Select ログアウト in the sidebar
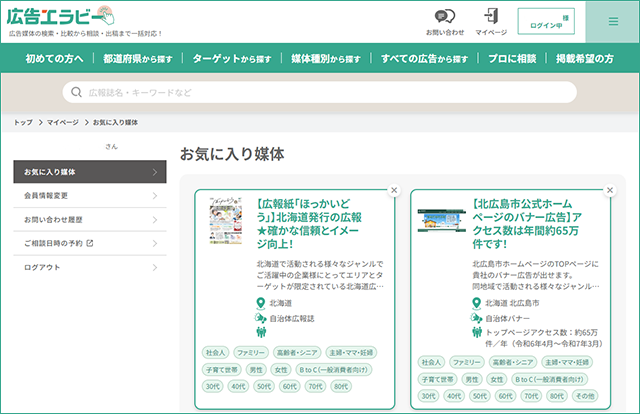This screenshot has height=414, width=640. click(x=90, y=267)
